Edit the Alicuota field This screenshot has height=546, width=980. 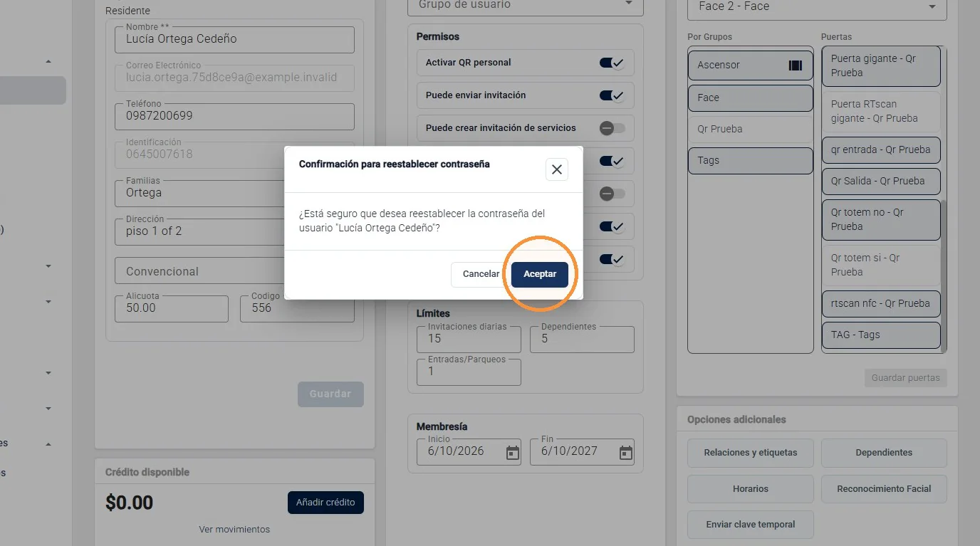(x=172, y=309)
